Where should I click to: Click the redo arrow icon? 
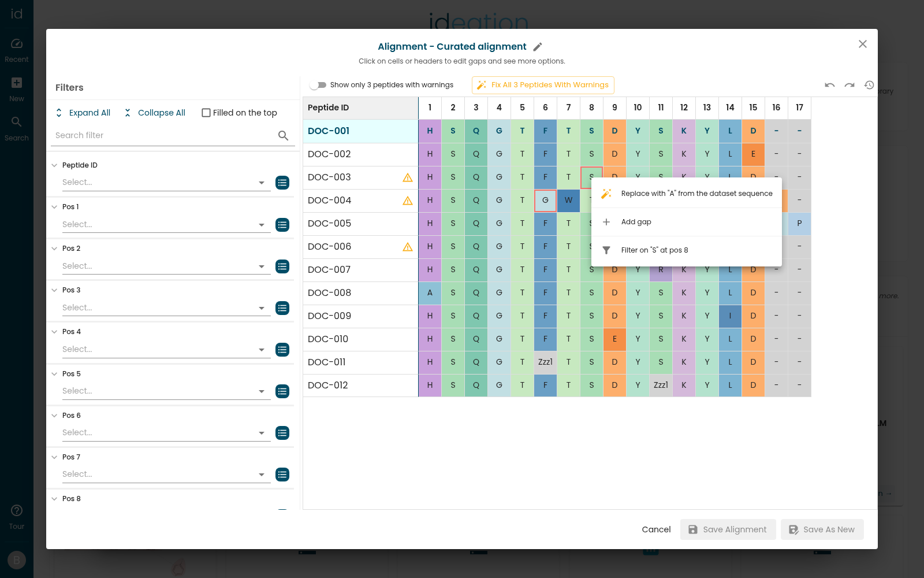pos(850,85)
